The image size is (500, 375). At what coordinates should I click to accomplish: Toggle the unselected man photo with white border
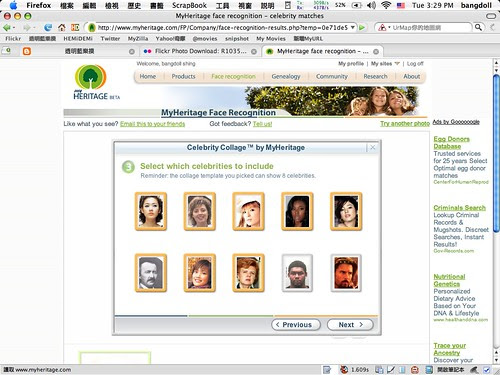point(297,273)
